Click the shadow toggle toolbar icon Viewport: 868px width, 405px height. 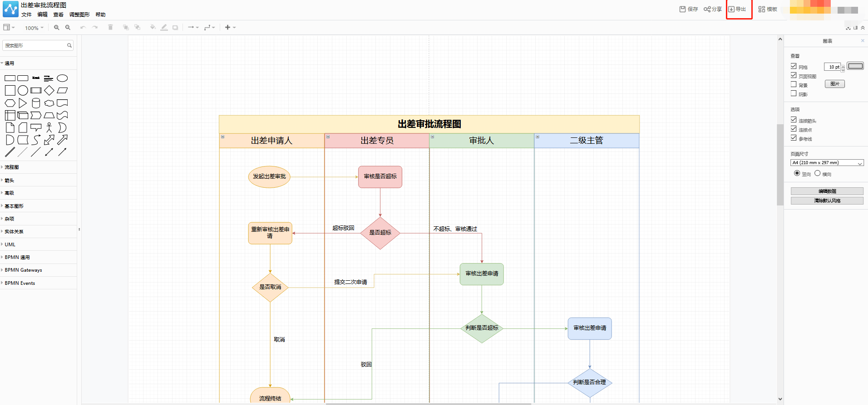175,28
